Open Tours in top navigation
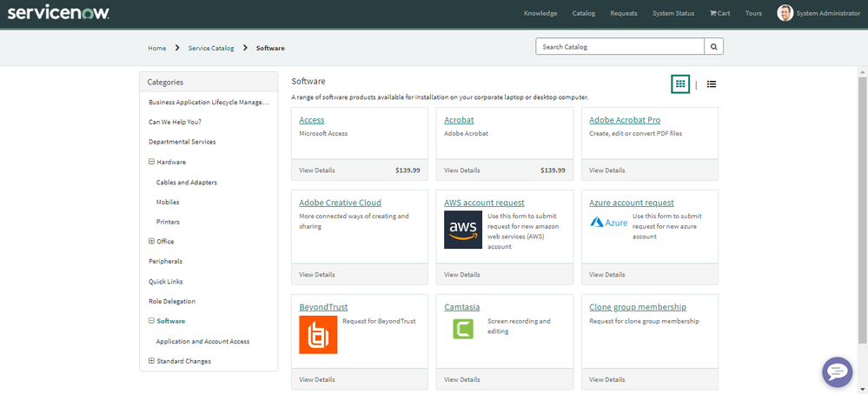 tap(753, 13)
